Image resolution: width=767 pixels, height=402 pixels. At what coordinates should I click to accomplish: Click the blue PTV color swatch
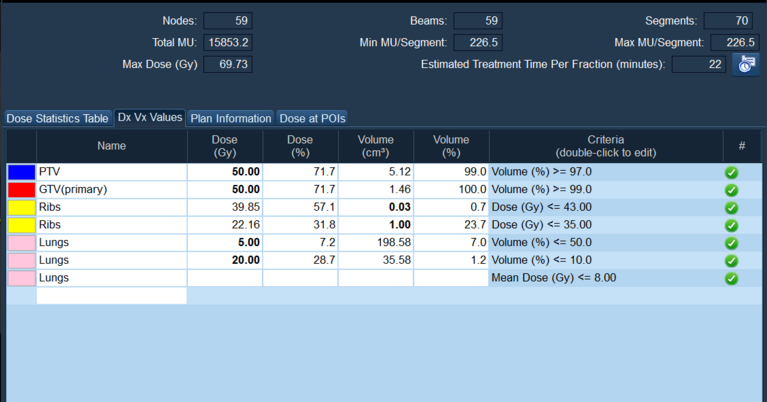pos(21,172)
